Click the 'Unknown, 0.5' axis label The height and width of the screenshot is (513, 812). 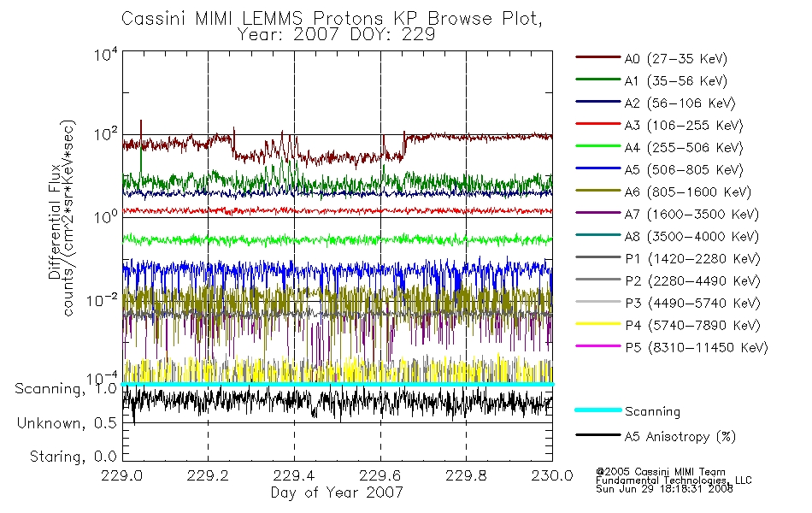click(67, 423)
